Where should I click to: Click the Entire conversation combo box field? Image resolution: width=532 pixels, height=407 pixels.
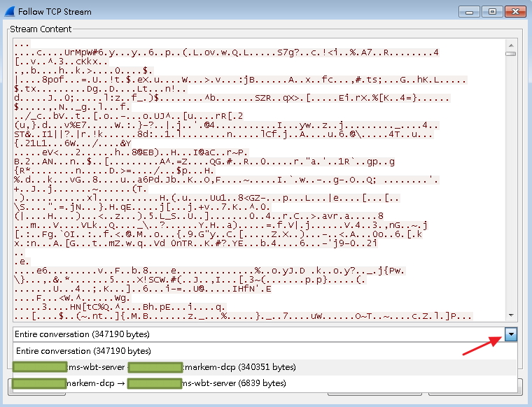(259, 334)
